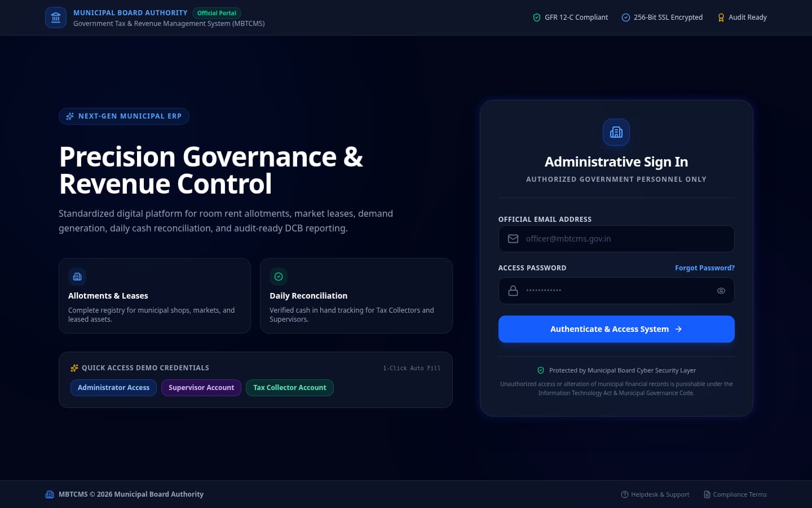Open the Compliance Terms link
The width and height of the screenshot is (812, 508).
(735, 494)
